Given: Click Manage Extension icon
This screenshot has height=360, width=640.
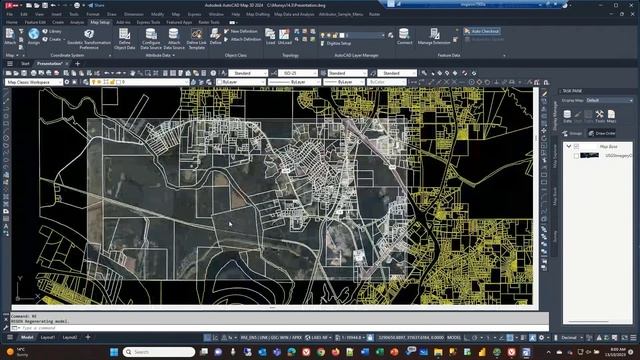Looking at the screenshot, I should tap(434, 36).
